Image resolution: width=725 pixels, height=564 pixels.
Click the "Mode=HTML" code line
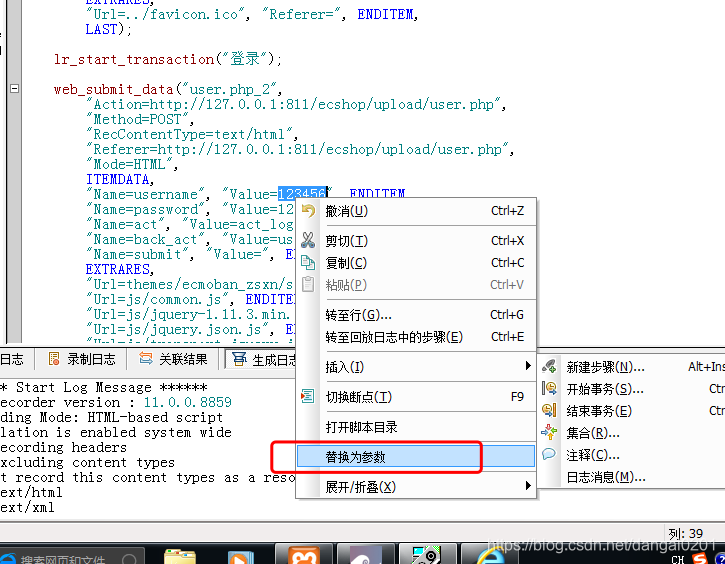pos(132,164)
